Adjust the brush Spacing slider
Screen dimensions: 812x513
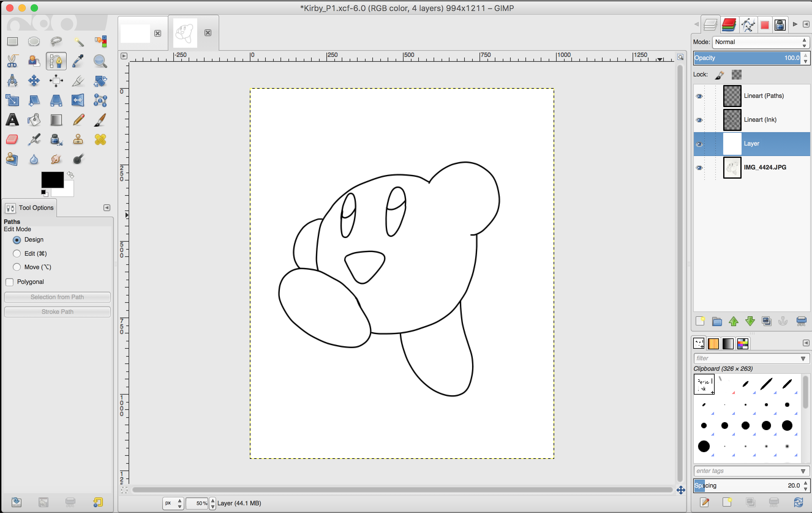point(746,485)
